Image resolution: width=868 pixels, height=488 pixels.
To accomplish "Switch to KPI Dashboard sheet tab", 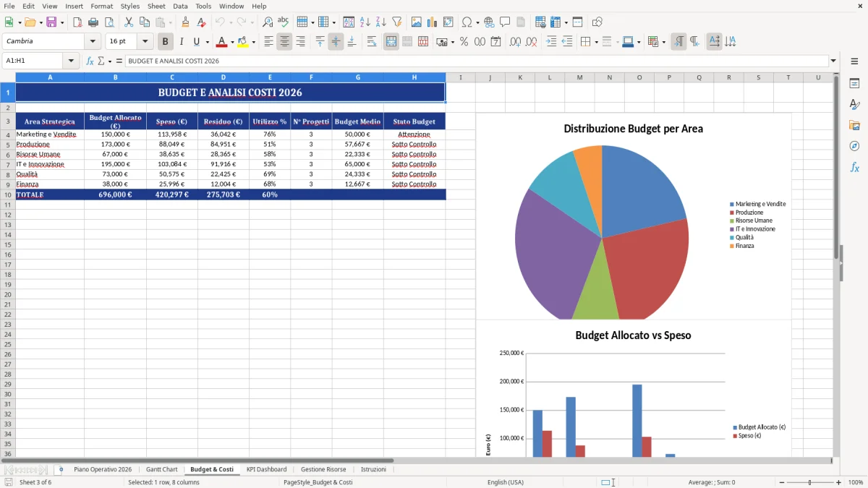I will [x=266, y=469].
